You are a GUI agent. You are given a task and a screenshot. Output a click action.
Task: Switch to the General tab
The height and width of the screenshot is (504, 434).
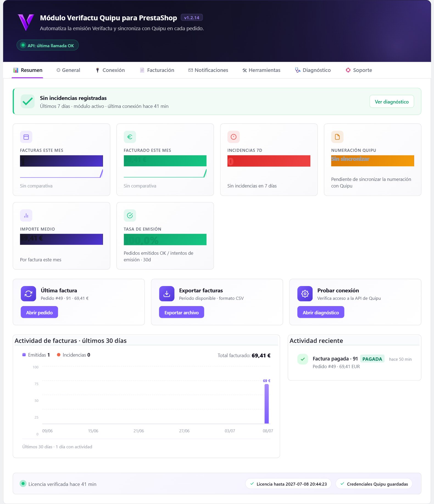pos(68,70)
